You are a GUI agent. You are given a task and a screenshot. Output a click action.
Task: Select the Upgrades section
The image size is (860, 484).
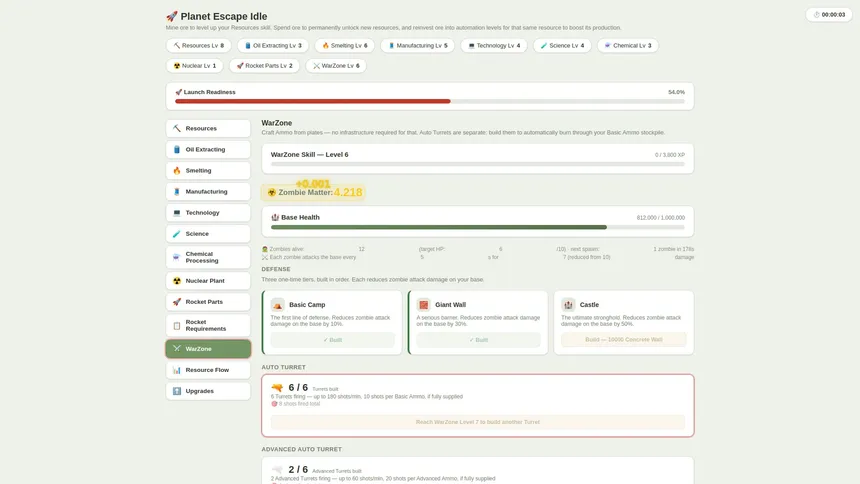click(208, 391)
